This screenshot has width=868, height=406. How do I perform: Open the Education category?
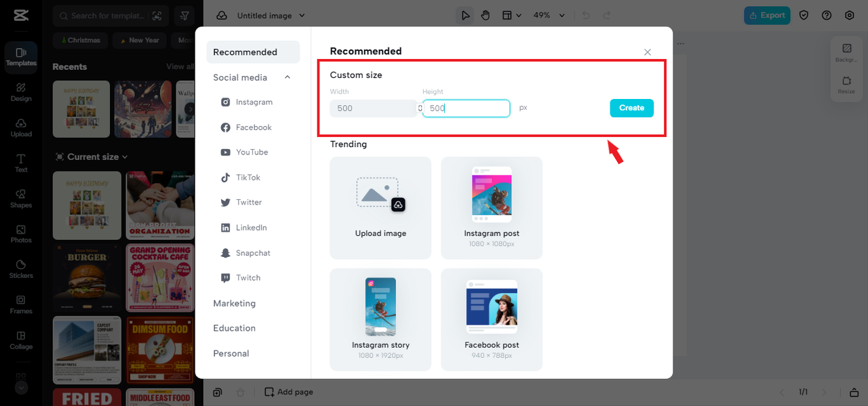pyautogui.click(x=235, y=328)
